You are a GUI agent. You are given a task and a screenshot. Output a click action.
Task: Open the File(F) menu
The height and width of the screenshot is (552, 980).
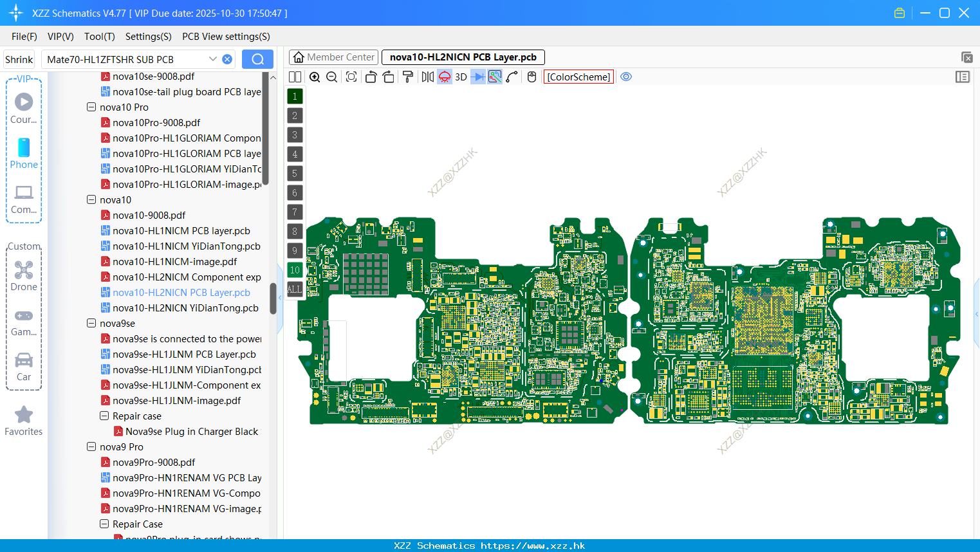tap(24, 37)
